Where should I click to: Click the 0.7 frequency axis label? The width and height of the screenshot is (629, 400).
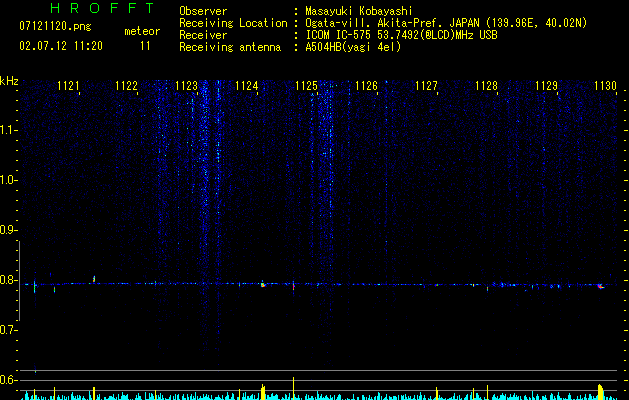[8, 330]
